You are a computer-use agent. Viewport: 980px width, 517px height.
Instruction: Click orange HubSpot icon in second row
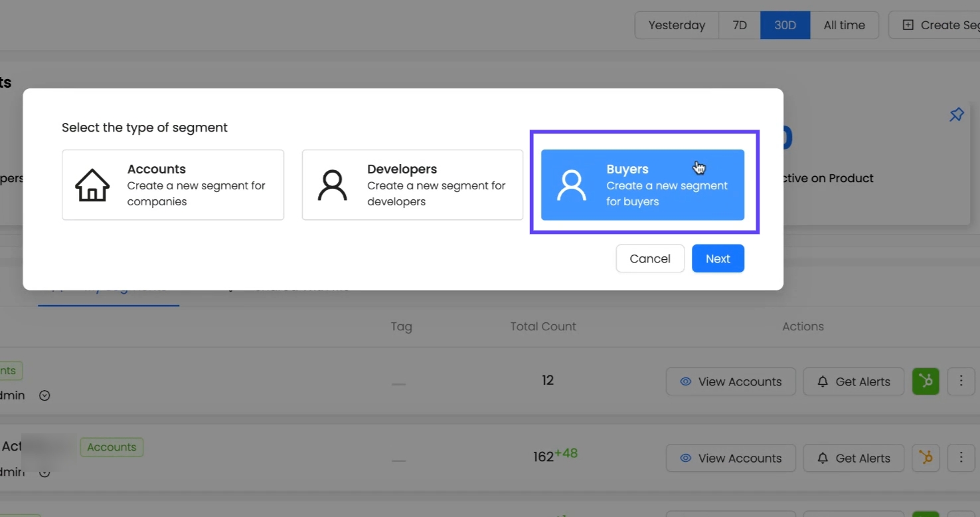926,458
